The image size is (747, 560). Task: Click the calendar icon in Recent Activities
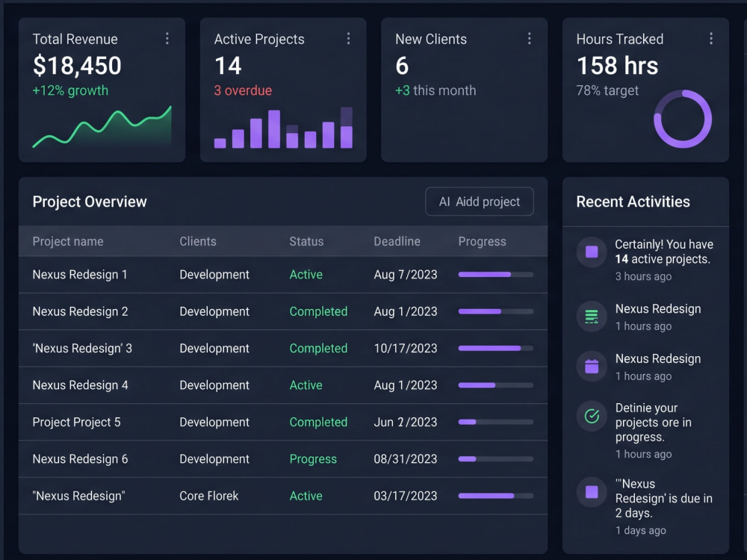592,366
